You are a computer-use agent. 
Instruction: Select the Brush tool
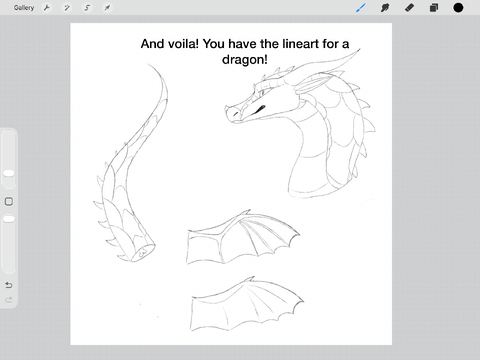point(361,7)
